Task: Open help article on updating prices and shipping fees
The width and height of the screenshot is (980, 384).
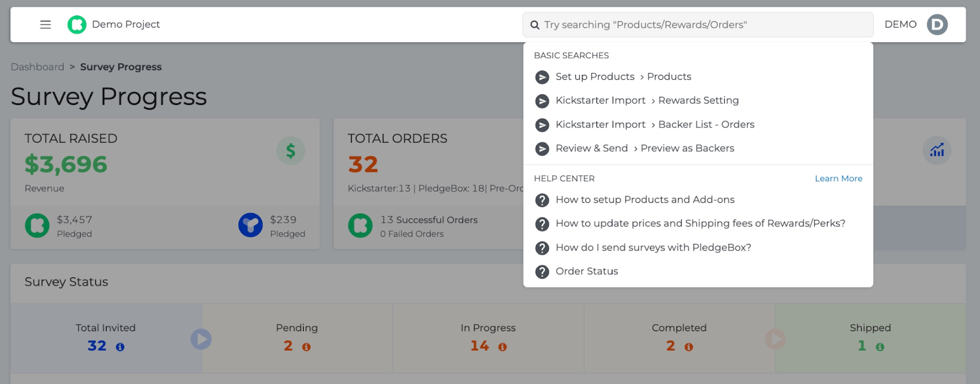Action: 700,224
